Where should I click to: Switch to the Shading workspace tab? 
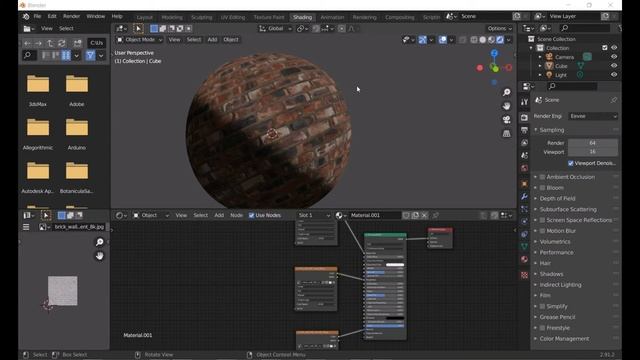(x=302, y=17)
